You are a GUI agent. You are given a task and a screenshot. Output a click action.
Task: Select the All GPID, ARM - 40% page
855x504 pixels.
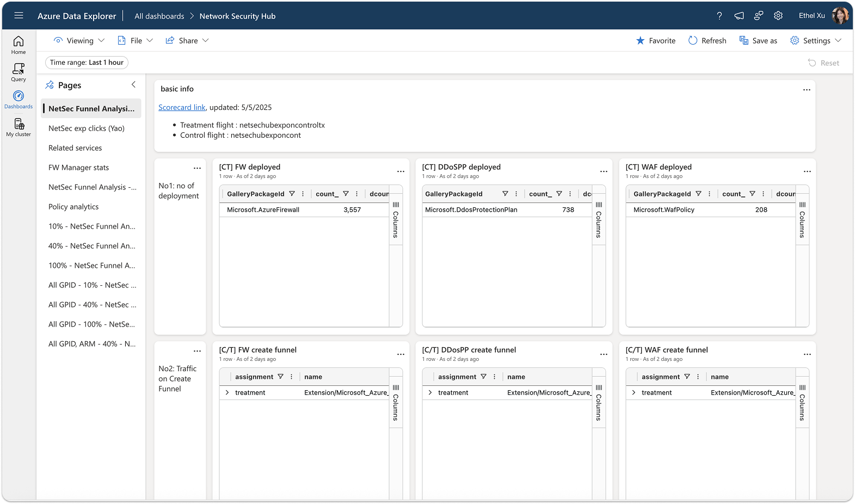(91, 344)
